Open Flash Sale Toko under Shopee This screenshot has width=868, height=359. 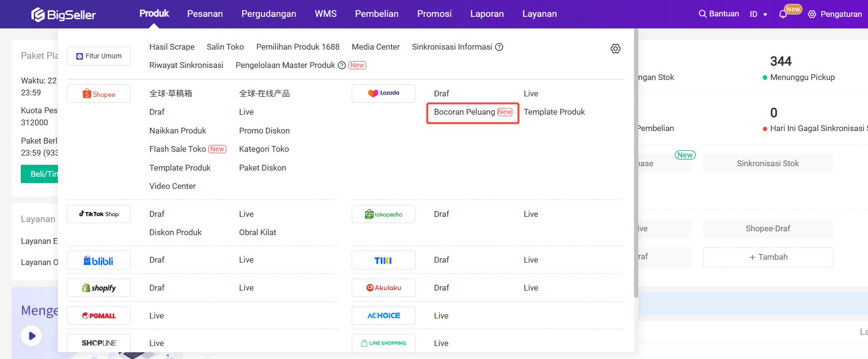[178, 149]
